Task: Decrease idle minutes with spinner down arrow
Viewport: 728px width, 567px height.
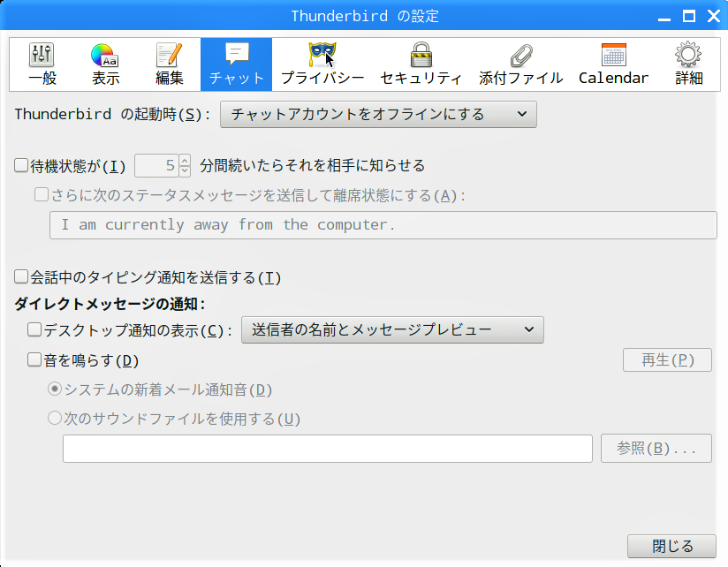Action: (185, 170)
